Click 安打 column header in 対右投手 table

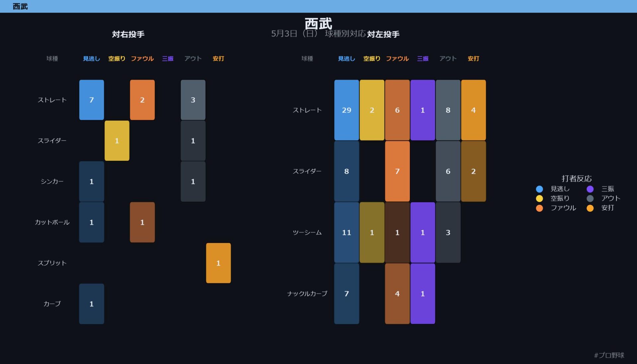coord(218,59)
